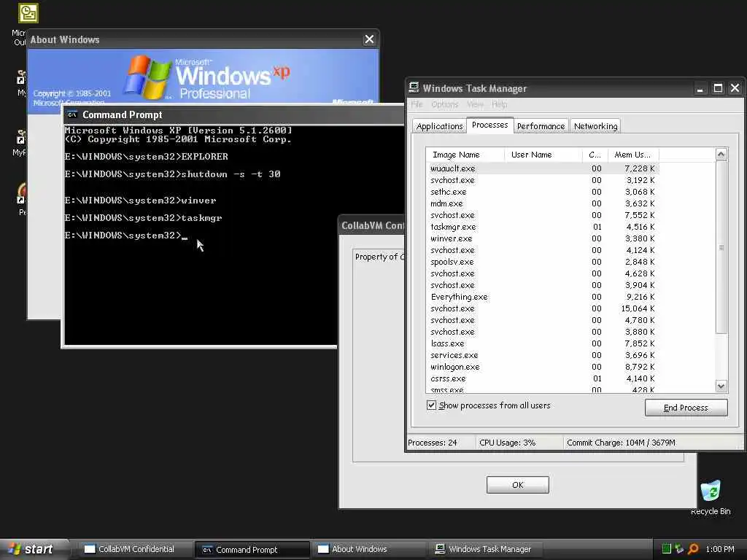Viewport: 747px width, 560px height.
Task: Select the Everything.exe process row
Action: pyautogui.click(x=543, y=297)
